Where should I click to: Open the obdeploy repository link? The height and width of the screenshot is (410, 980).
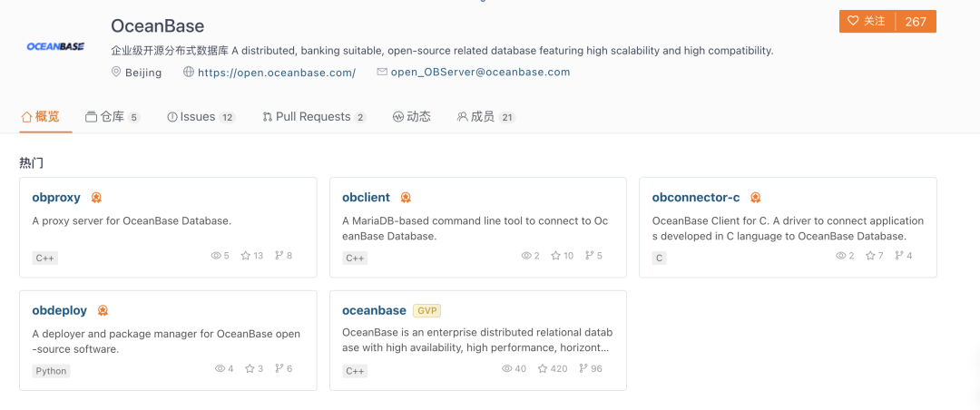coord(59,310)
